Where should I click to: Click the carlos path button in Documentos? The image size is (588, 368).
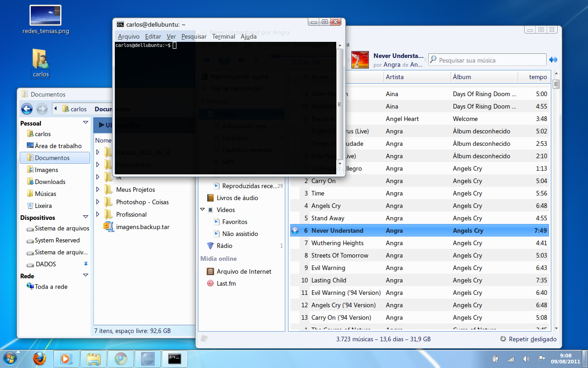tap(75, 109)
